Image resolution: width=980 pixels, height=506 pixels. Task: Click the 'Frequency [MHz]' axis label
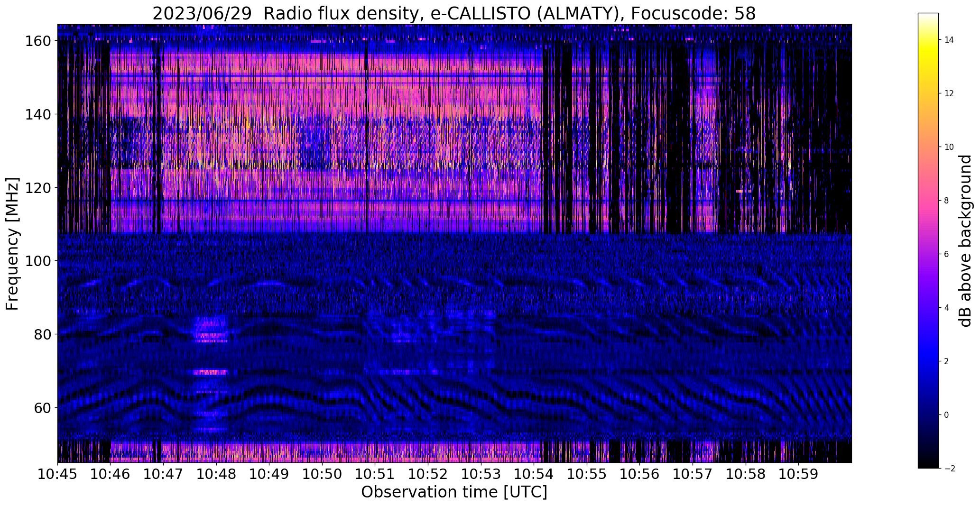click(12, 244)
